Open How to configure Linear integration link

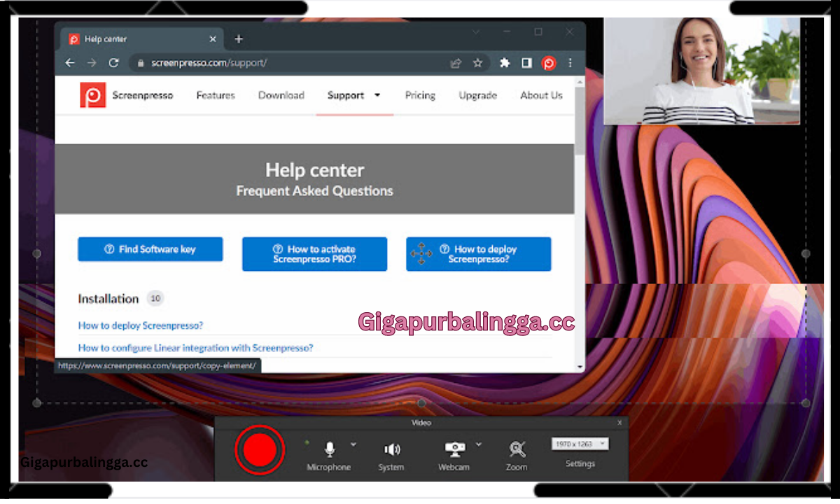(x=195, y=347)
